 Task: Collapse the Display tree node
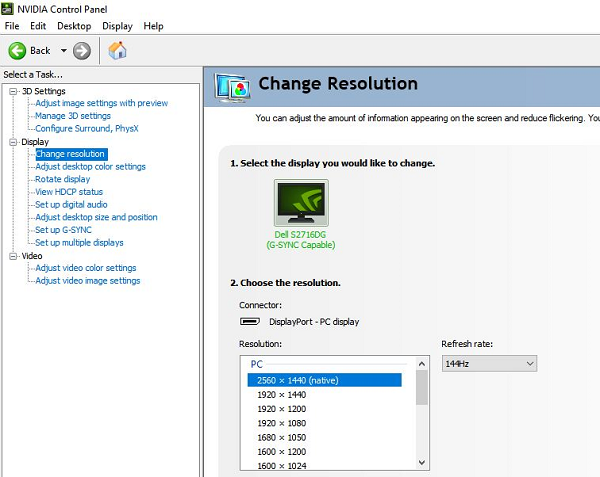click(x=13, y=142)
